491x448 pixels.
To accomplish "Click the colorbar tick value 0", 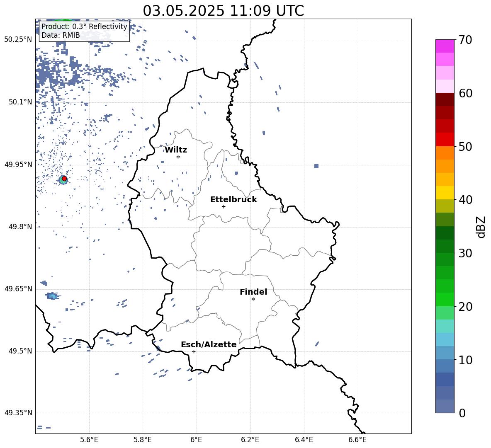I will [x=462, y=413].
